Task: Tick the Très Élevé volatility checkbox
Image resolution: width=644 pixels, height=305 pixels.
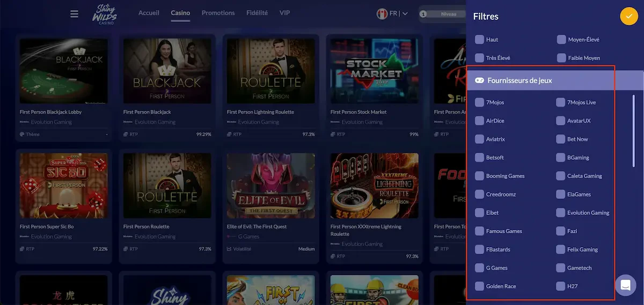Action: point(479,58)
